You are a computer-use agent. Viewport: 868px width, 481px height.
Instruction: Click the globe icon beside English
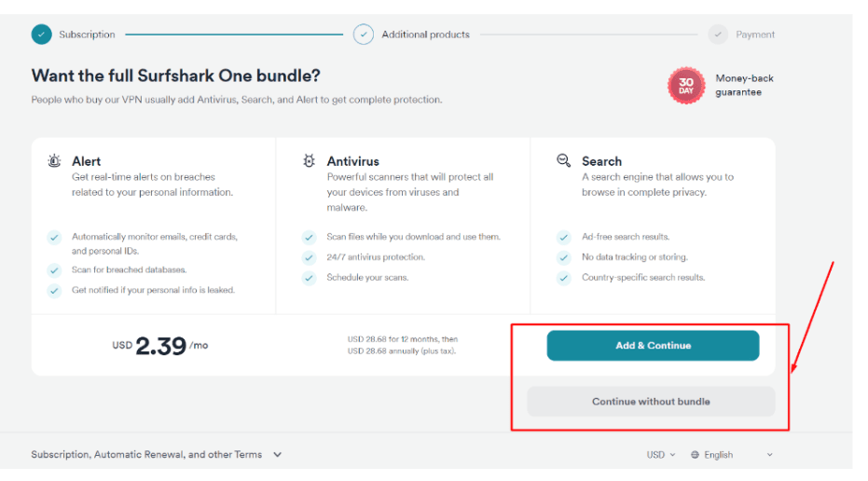pos(695,454)
